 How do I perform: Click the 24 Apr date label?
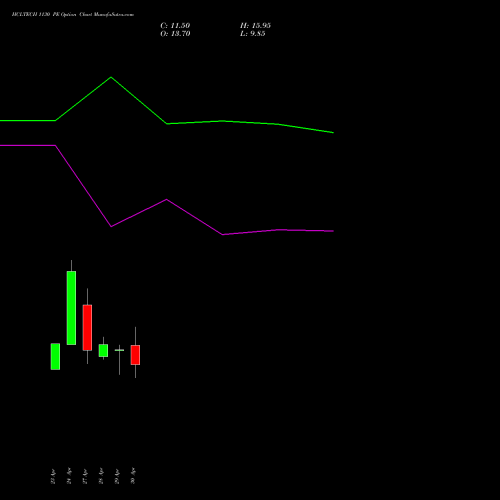click(x=69, y=476)
